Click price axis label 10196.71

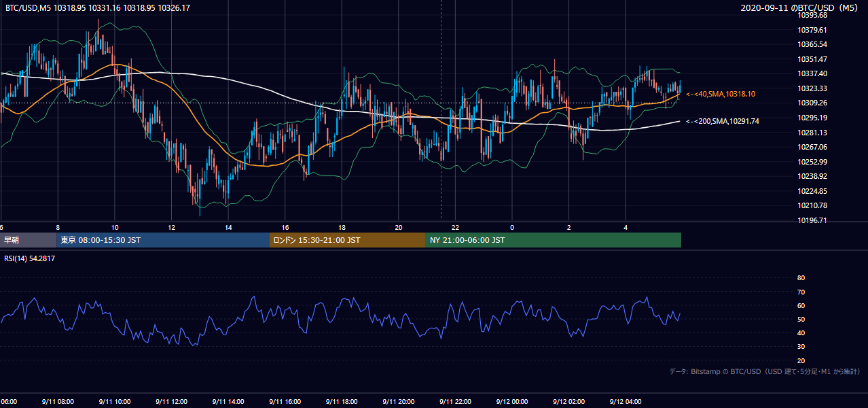click(x=812, y=220)
